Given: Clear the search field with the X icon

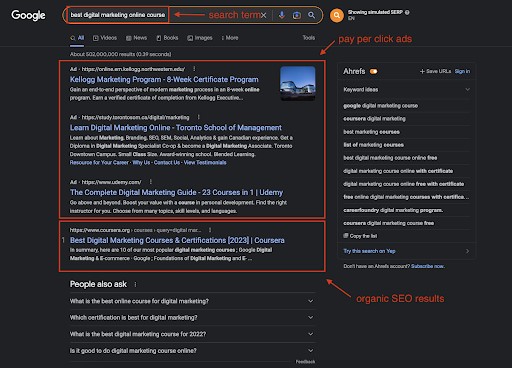Looking at the screenshot, I should [x=263, y=15].
